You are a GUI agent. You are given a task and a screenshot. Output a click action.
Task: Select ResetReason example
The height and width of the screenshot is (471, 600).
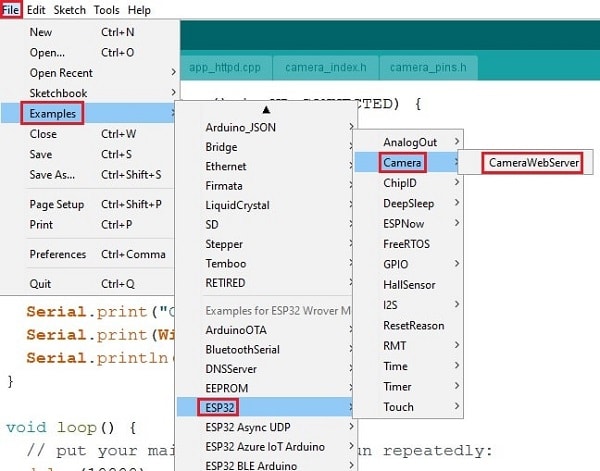[x=408, y=326]
